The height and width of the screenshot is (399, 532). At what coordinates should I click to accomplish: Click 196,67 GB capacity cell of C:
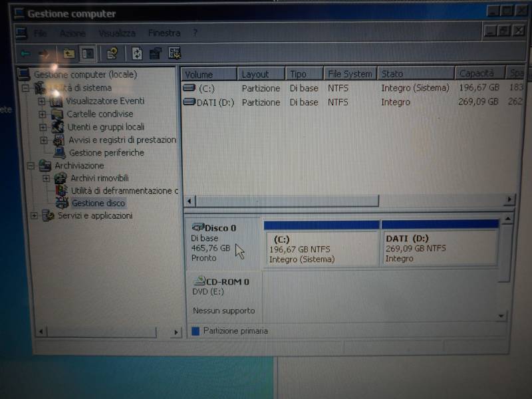[479, 88]
